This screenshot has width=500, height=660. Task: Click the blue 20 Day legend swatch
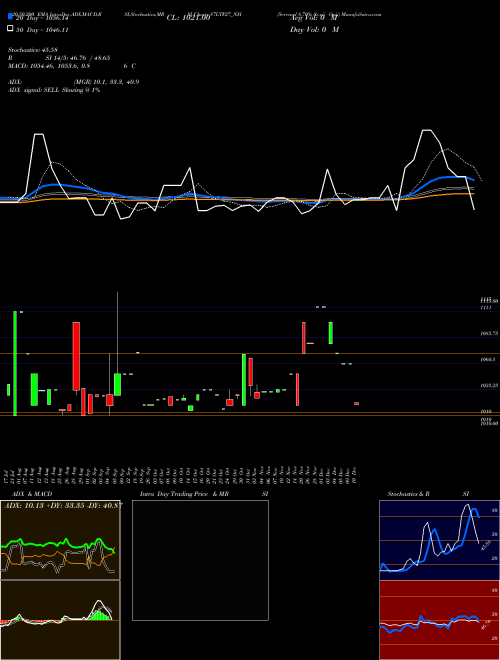click(x=10, y=17)
